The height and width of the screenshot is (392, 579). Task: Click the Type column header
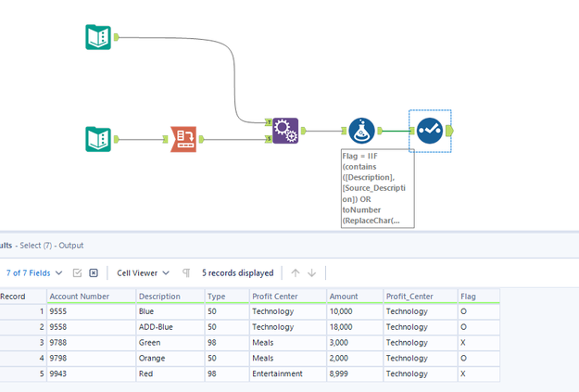227,297
